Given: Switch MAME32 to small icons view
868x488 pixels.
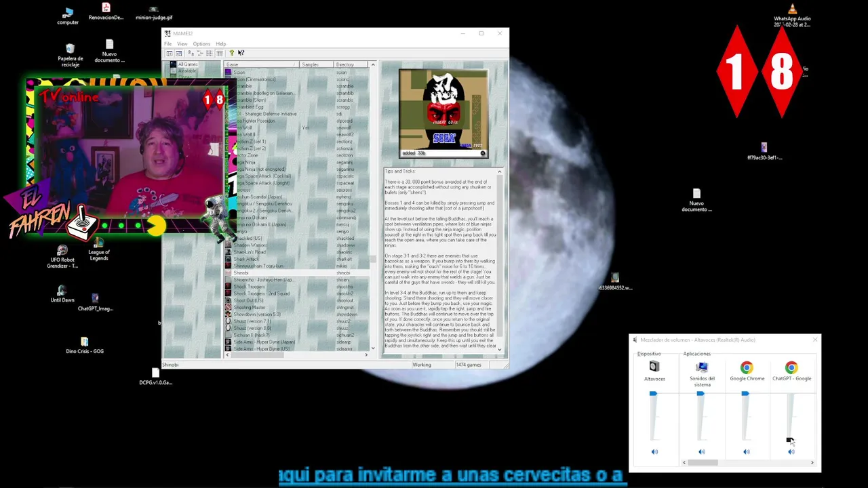Looking at the screenshot, I should (200, 54).
